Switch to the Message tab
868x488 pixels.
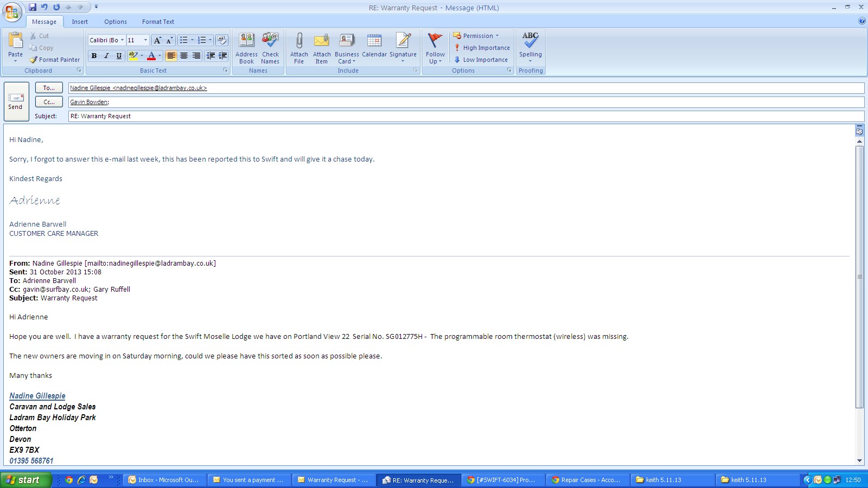click(x=44, y=22)
